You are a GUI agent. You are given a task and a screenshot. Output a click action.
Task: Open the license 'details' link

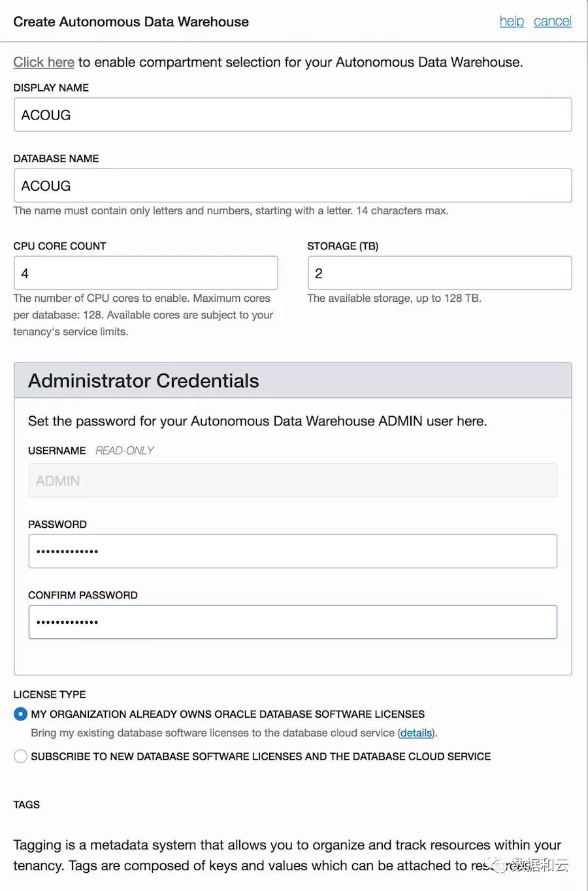(x=416, y=733)
